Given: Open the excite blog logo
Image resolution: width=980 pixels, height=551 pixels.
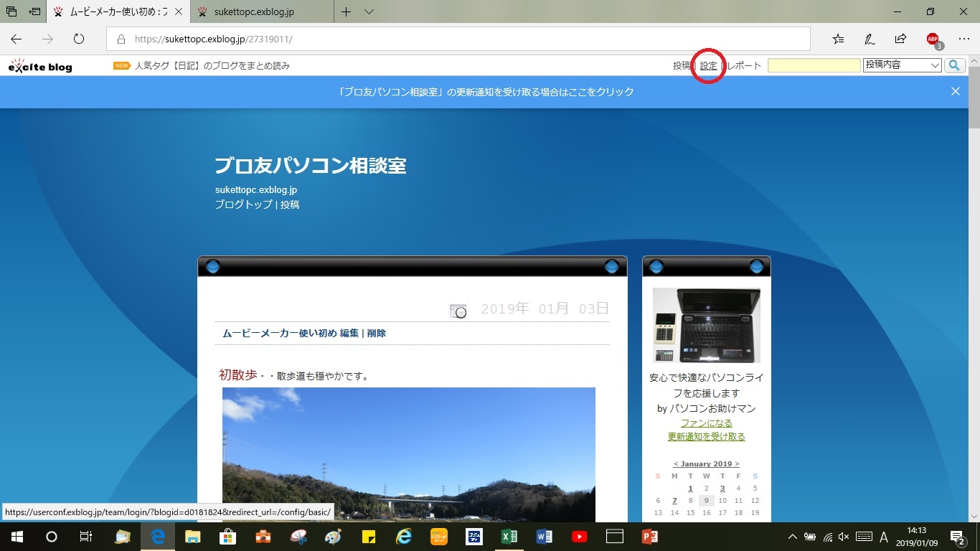Looking at the screenshot, I should click(40, 65).
